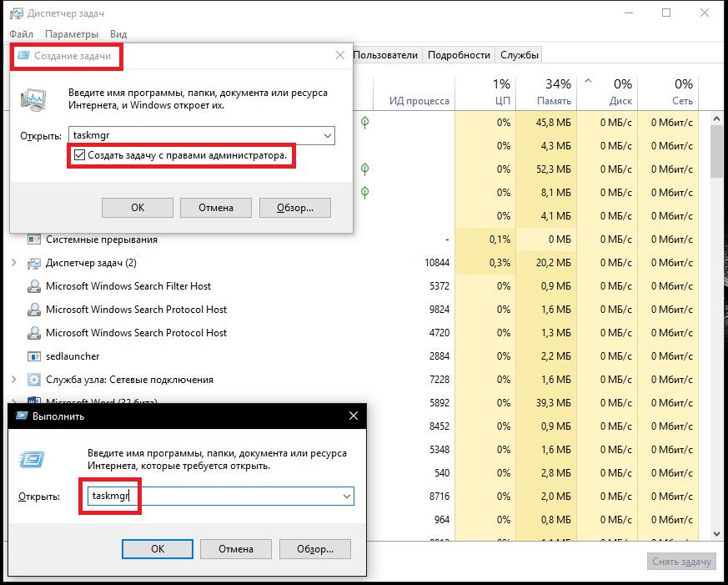
Task: Click green leaf status icon in 8,1 МБ row
Action: pyautogui.click(x=365, y=192)
